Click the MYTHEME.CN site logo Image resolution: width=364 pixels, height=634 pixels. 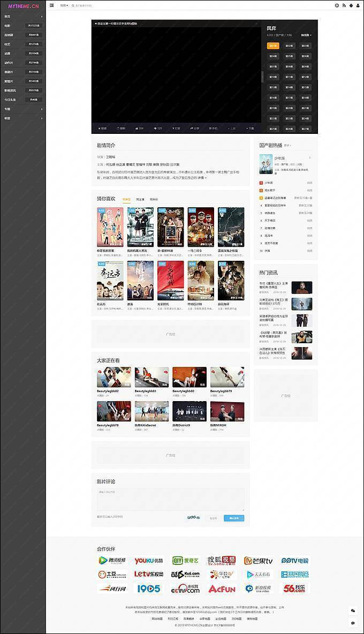tap(23, 6)
